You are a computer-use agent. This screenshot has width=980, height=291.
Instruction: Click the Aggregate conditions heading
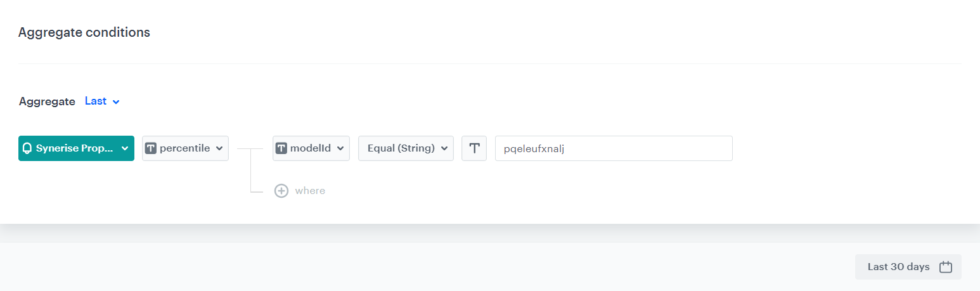coord(84,32)
